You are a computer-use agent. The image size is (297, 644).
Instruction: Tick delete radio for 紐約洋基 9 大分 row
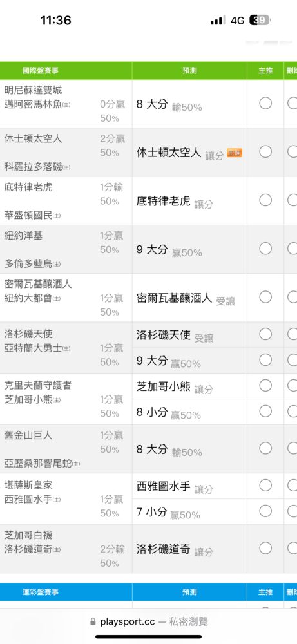pyautogui.click(x=292, y=249)
